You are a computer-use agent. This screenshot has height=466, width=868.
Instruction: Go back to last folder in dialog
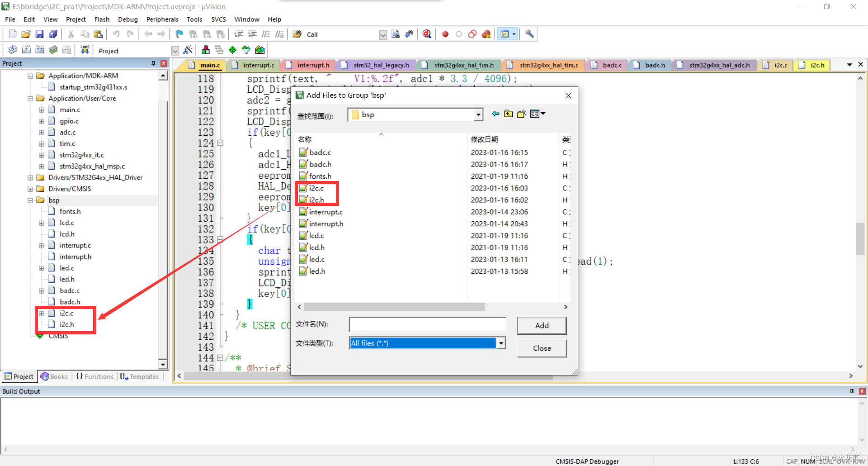(x=495, y=114)
